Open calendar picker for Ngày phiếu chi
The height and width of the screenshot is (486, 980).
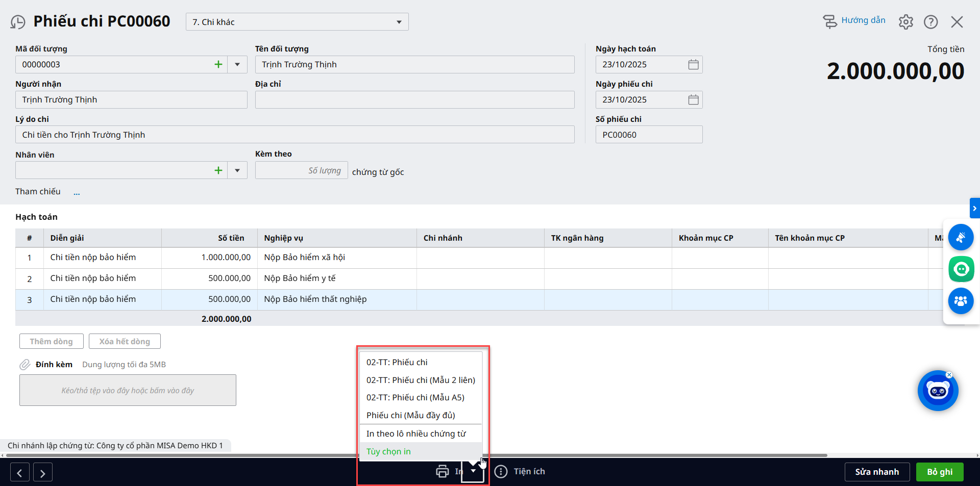pyautogui.click(x=693, y=100)
